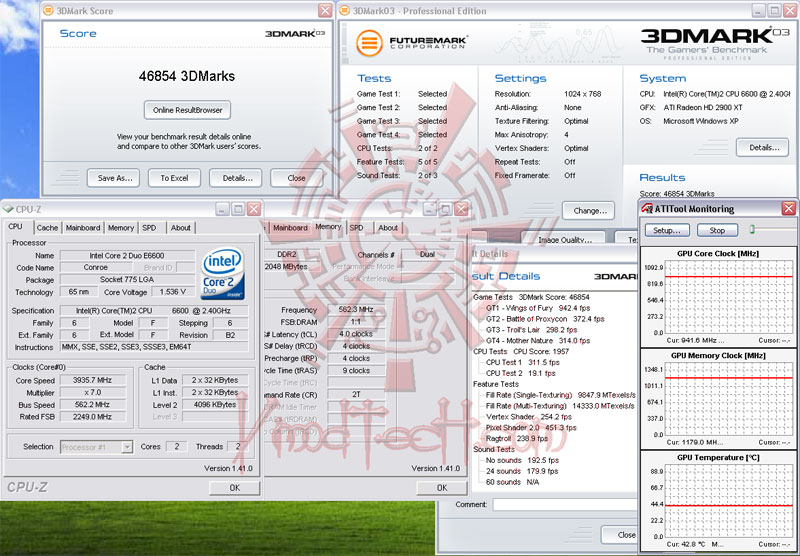Screen dimensions: 800x556
Task: Open About tab in front CPU-Z window
Action: coord(181,228)
